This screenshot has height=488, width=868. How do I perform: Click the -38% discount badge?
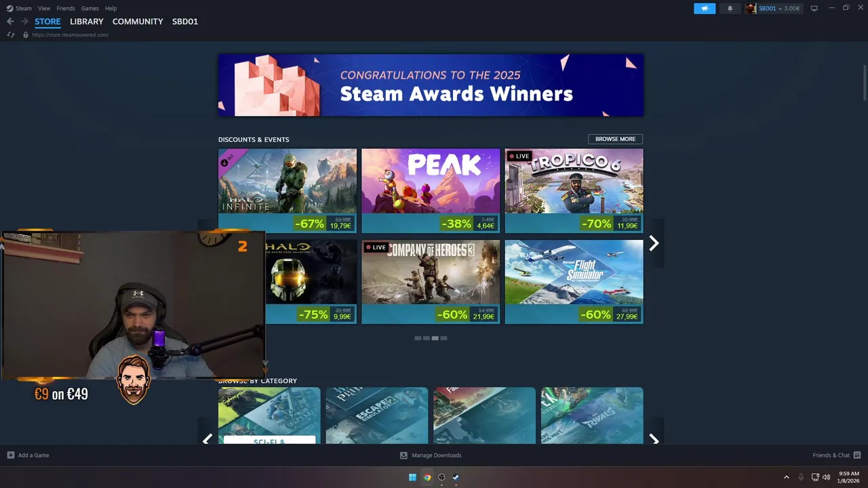[456, 223]
